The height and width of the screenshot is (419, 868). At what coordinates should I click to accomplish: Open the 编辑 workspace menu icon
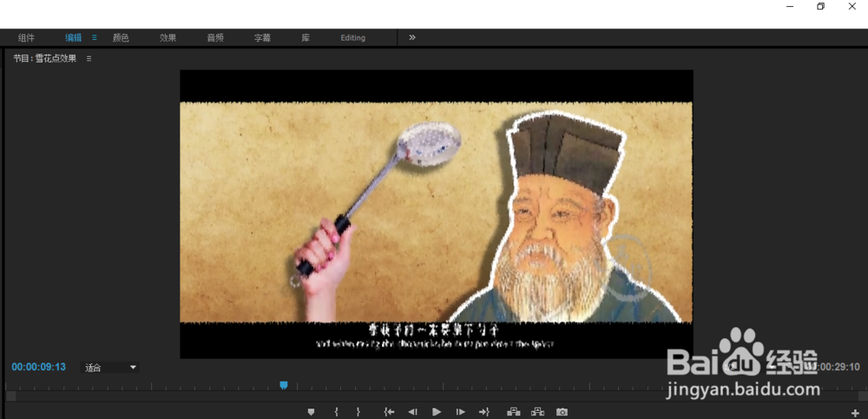(x=94, y=37)
